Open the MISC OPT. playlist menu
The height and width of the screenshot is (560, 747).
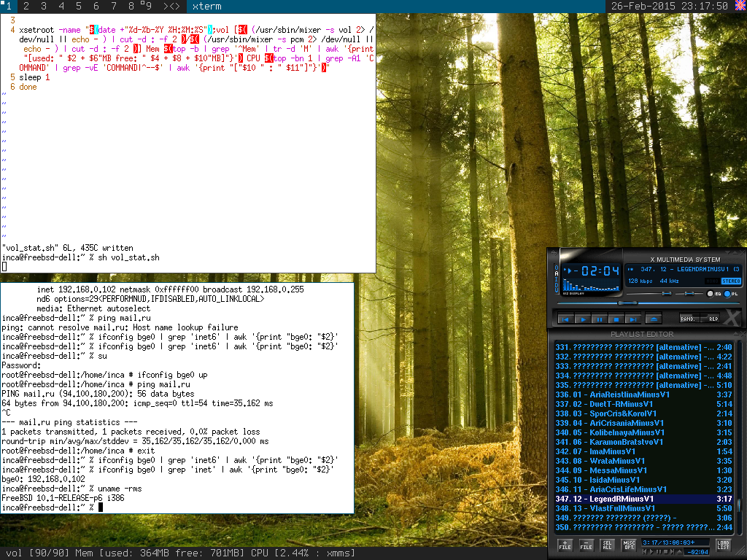[629, 545]
